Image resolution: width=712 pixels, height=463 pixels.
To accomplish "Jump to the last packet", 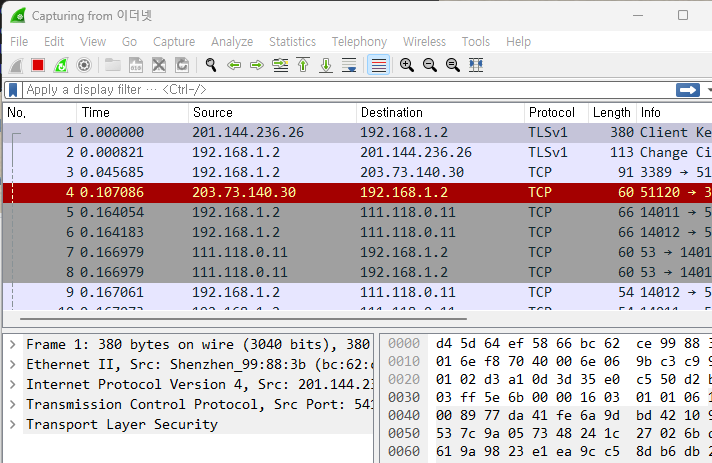I will click(326, 65).
